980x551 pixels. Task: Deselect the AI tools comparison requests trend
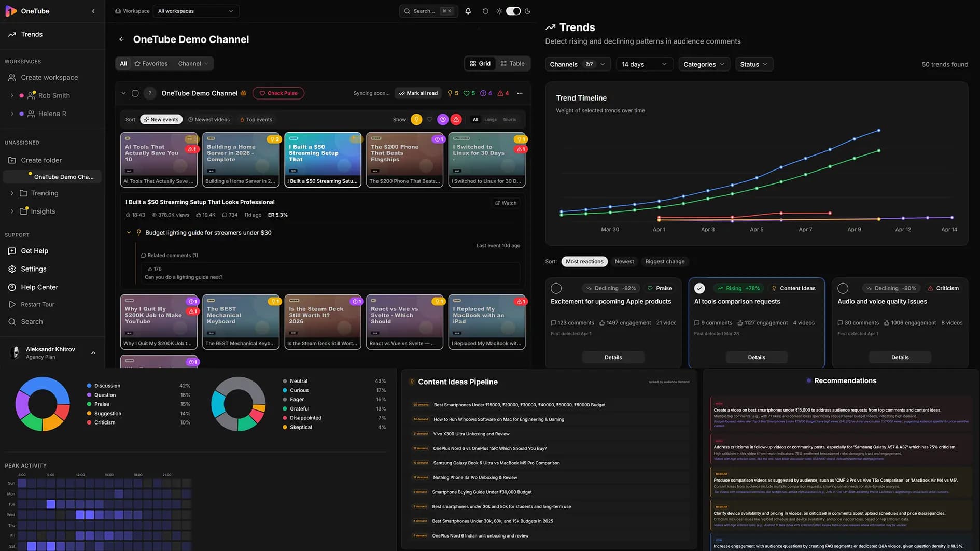pyautogui.click(x=699, y=288)
